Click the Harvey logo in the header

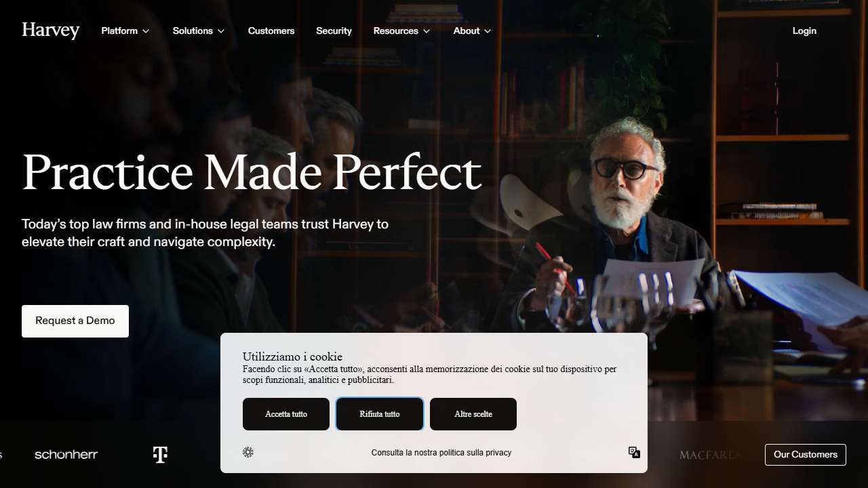51,30
